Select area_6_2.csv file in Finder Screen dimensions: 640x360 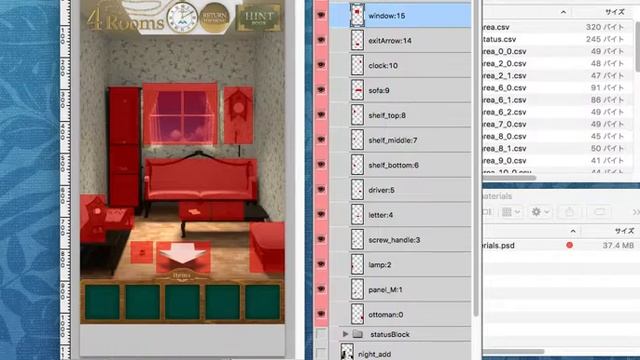pos(558,112)
